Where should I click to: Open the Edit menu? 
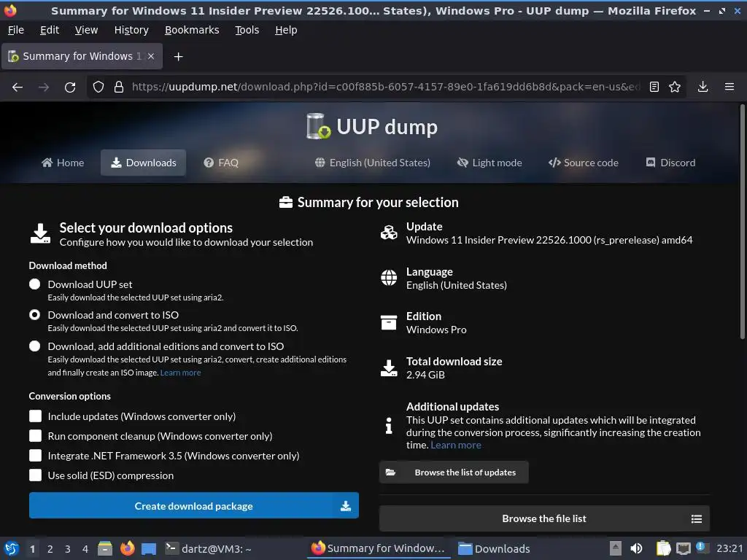(x=50, y=30)
